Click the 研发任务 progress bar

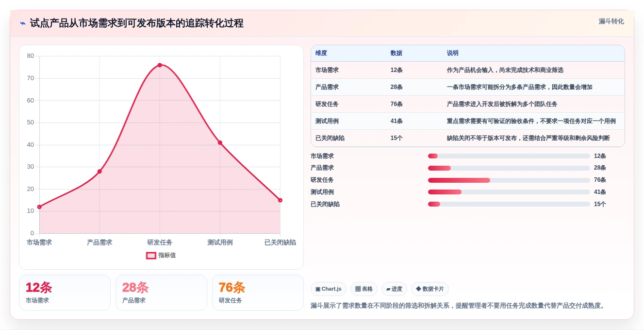click(509, 180)
